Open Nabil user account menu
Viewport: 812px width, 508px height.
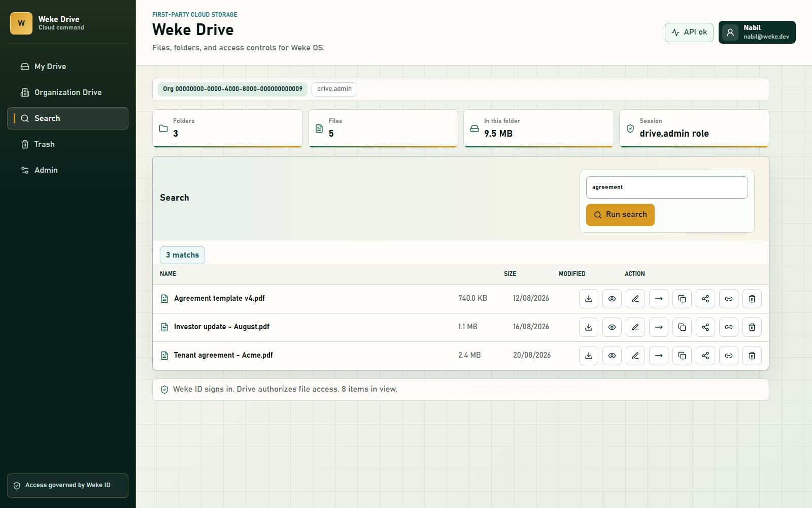click(x=757, y=32)
